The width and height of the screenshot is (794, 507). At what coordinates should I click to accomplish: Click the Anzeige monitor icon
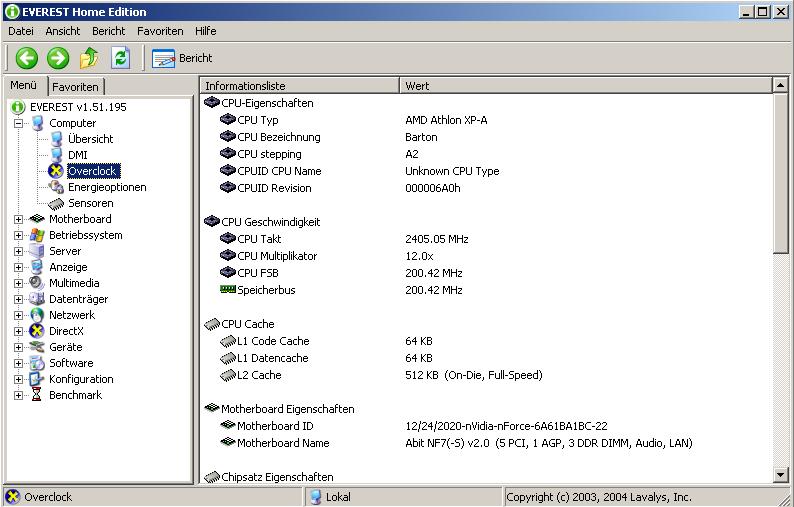[37, 267]
